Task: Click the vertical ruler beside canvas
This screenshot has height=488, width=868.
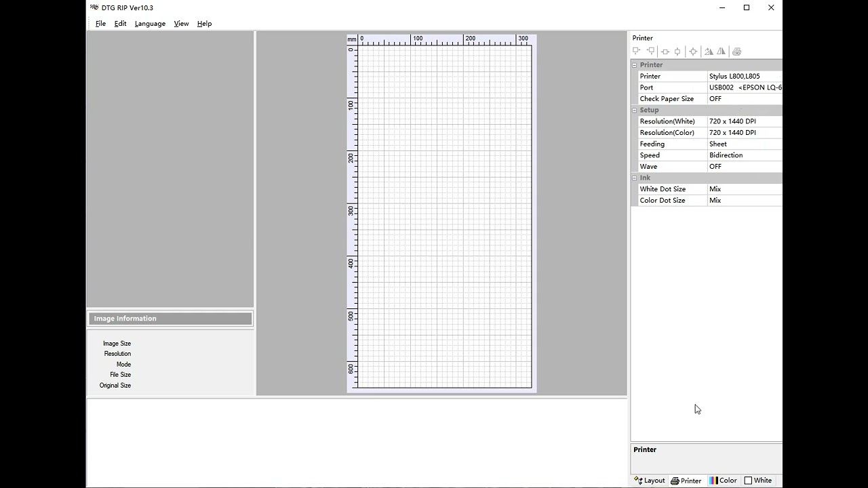Action: [x=352, y=217]
